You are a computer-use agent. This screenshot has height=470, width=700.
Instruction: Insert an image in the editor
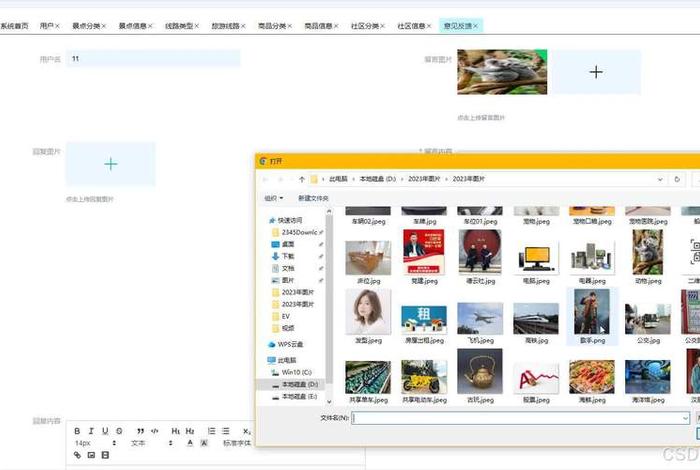[x=91, y=455]
